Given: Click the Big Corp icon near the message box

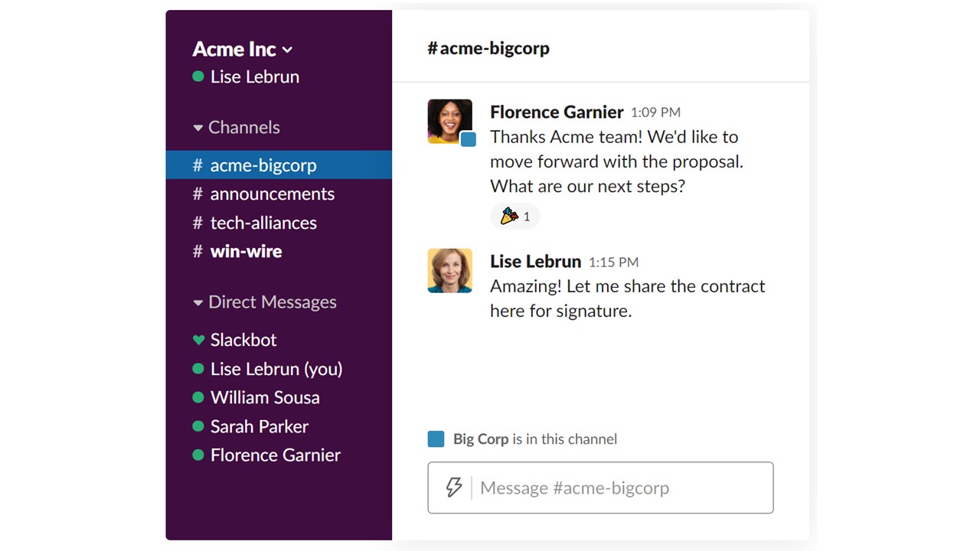Looking at the screenshot, I should [436, 439].
